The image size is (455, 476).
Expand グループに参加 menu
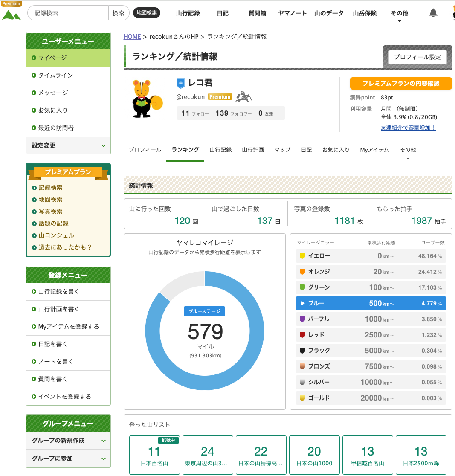[68, 459]
